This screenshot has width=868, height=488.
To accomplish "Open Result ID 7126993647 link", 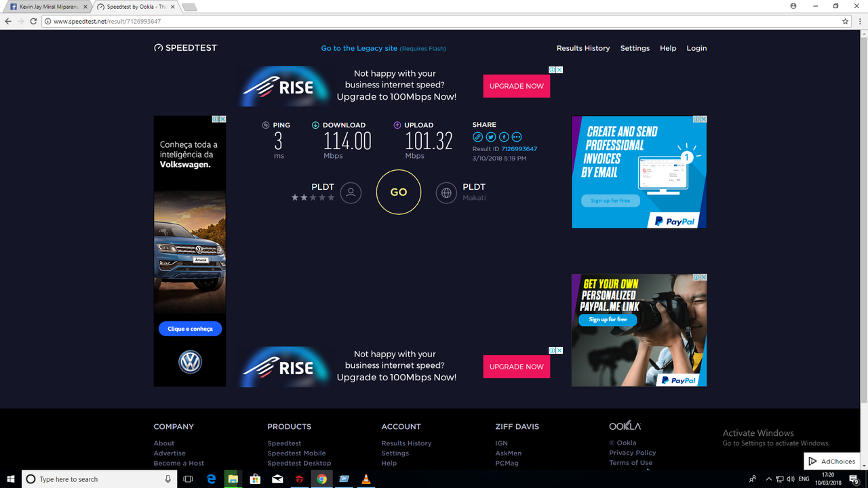I will (x=519, y=148).
